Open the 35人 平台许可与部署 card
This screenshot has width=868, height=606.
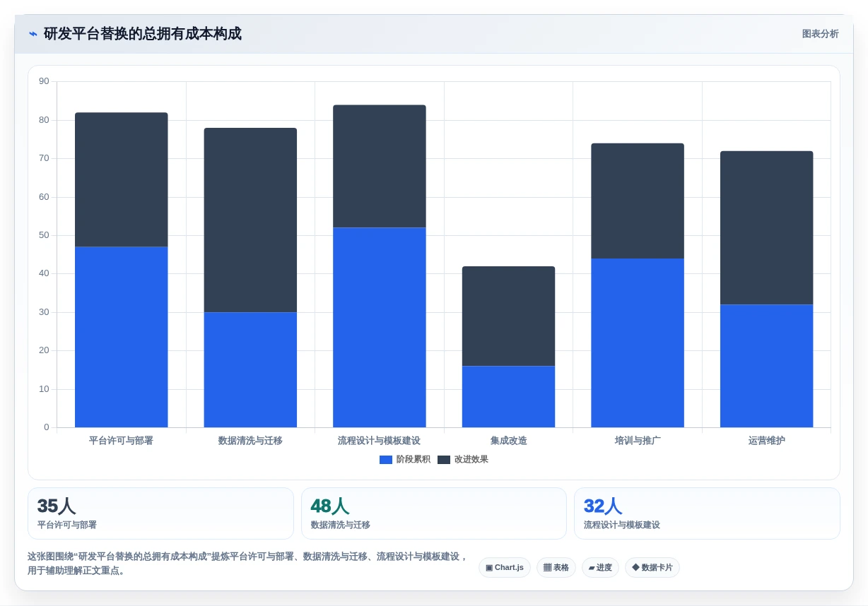point(160,513)
